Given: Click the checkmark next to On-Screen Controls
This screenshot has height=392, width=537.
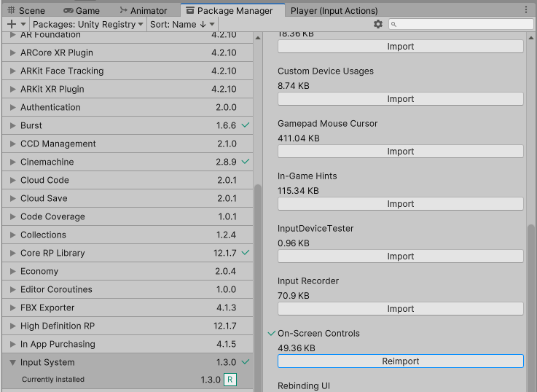Looking at the screenshot, I should (272, 333).
